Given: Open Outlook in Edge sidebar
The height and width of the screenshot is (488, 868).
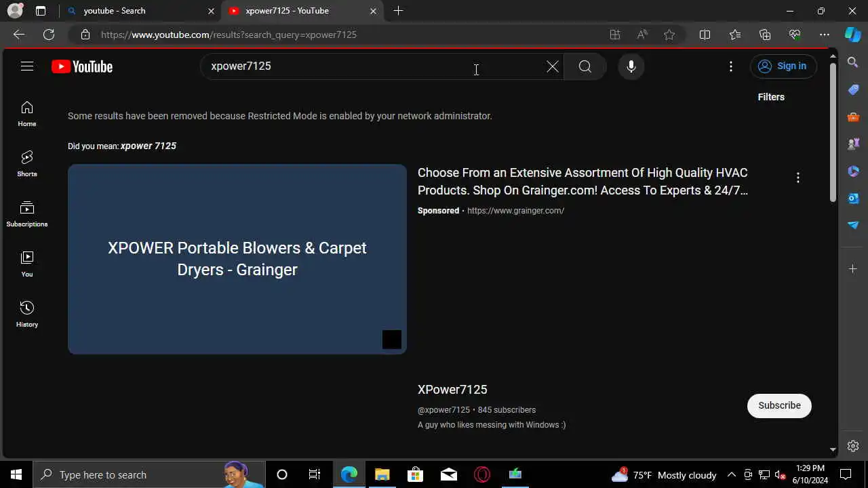Looking at the screenshot, I should [x=853, y=198].
